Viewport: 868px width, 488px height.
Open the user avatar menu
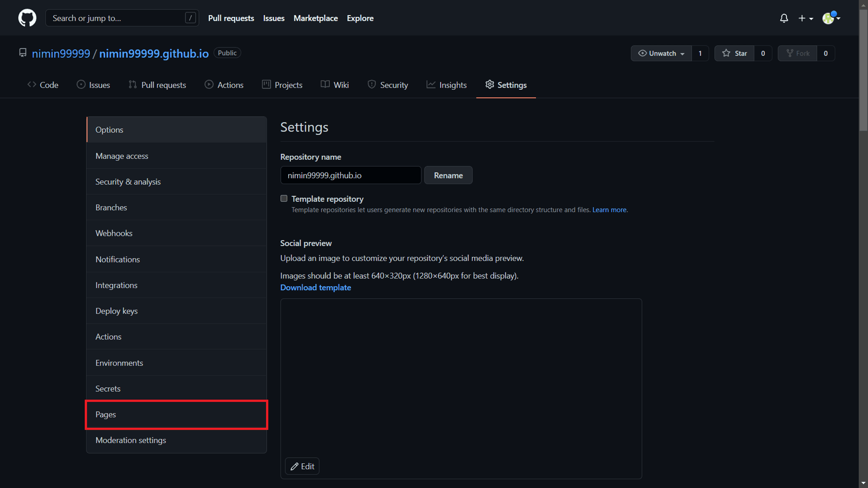coord(831,18)
